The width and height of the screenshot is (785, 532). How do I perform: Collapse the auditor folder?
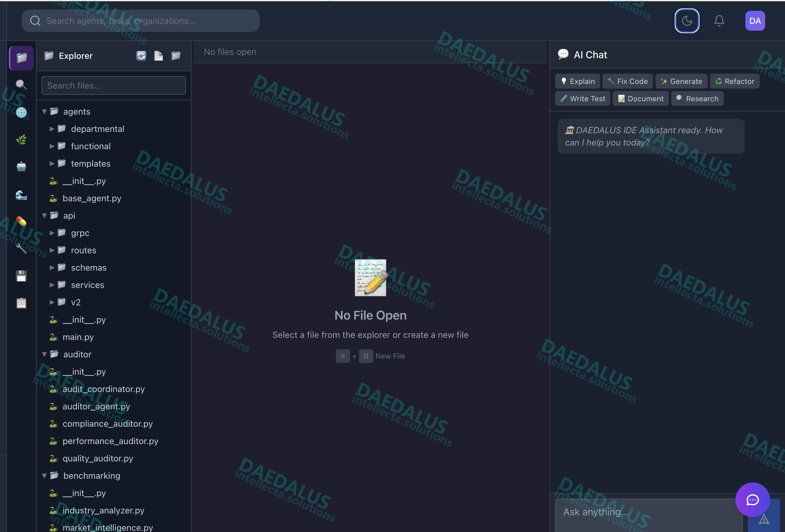pos(44,354)
